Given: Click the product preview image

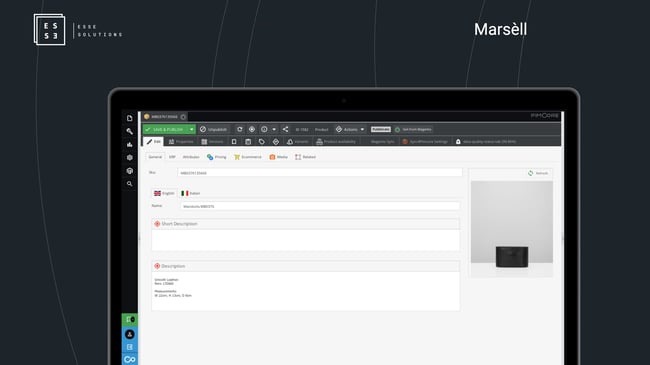Looking at the screenshot, I should click(512, 229).
